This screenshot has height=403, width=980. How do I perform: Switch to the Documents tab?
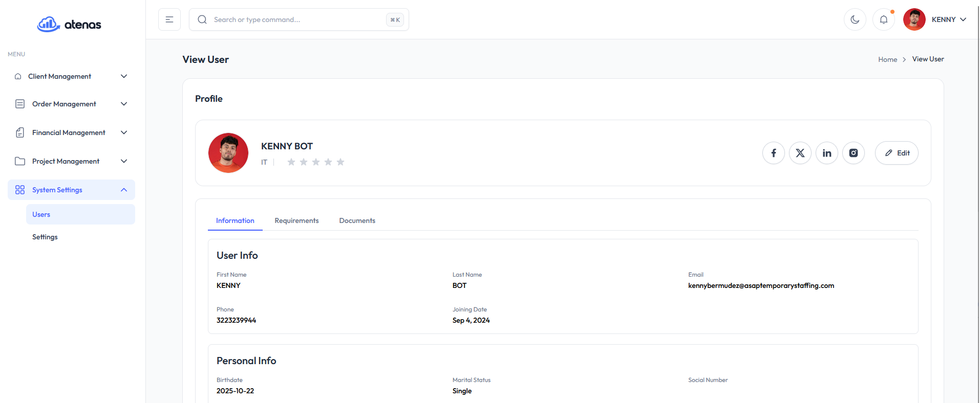[x=357, y=220]
